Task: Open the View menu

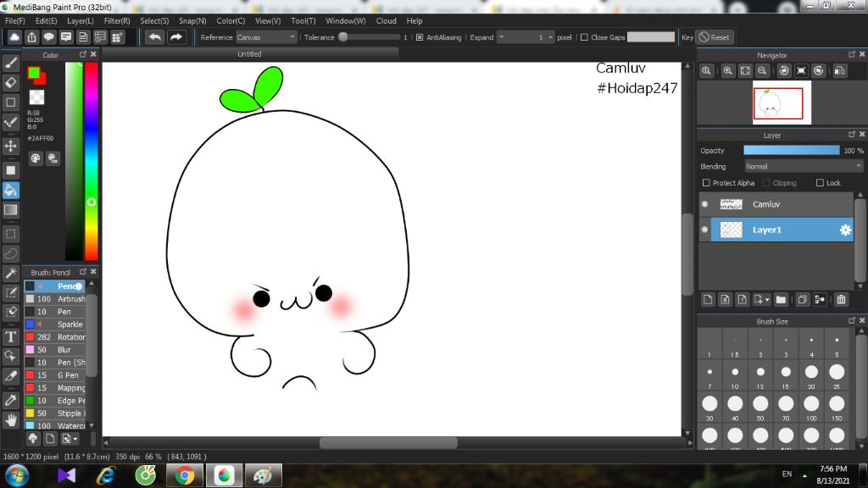Action: (268, 20)
